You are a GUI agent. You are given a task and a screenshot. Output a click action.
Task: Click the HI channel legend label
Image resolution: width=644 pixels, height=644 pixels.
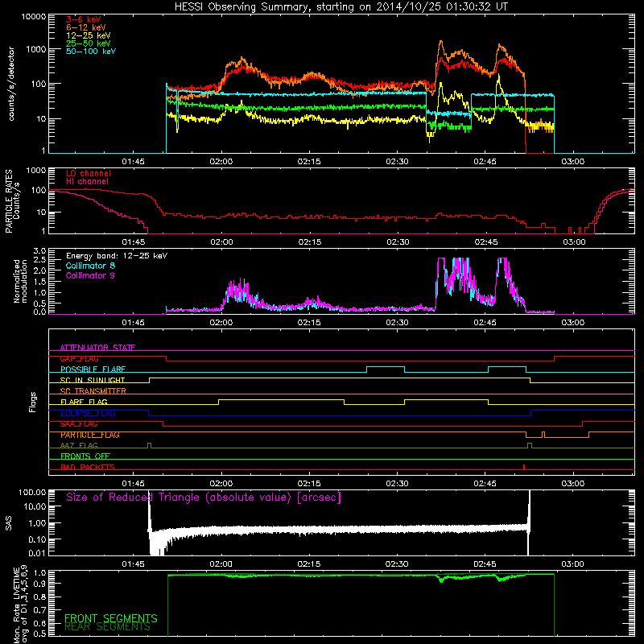point(87,182)
